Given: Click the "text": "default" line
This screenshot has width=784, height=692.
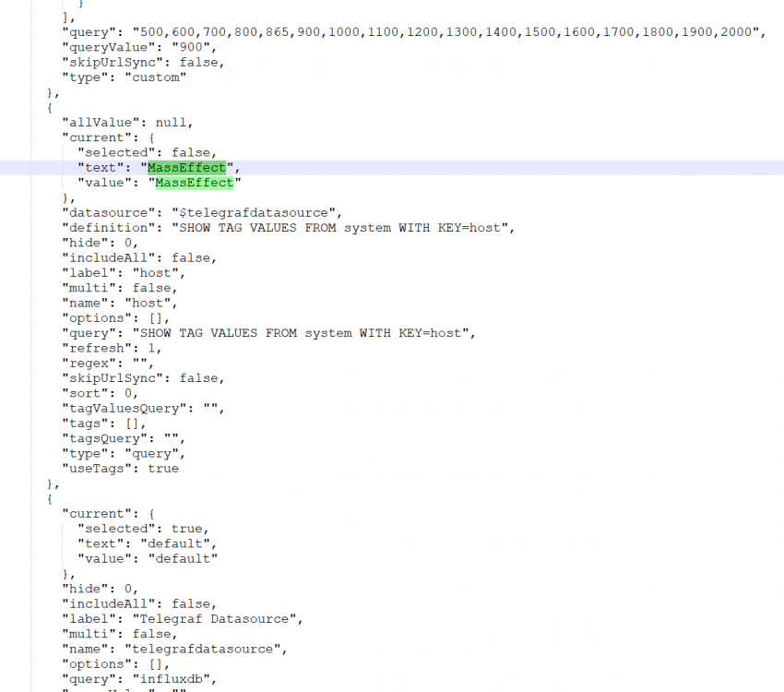Looking at the screenshot, I should (147, 543).
